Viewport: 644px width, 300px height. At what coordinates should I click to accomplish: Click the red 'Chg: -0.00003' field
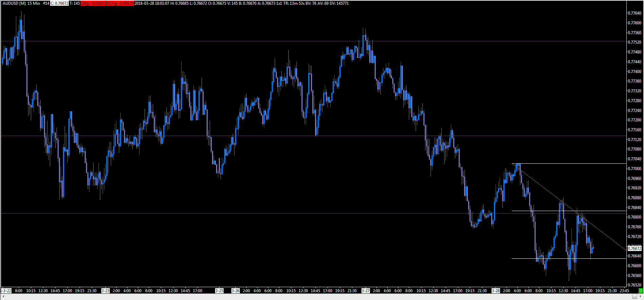pos(93,3)
